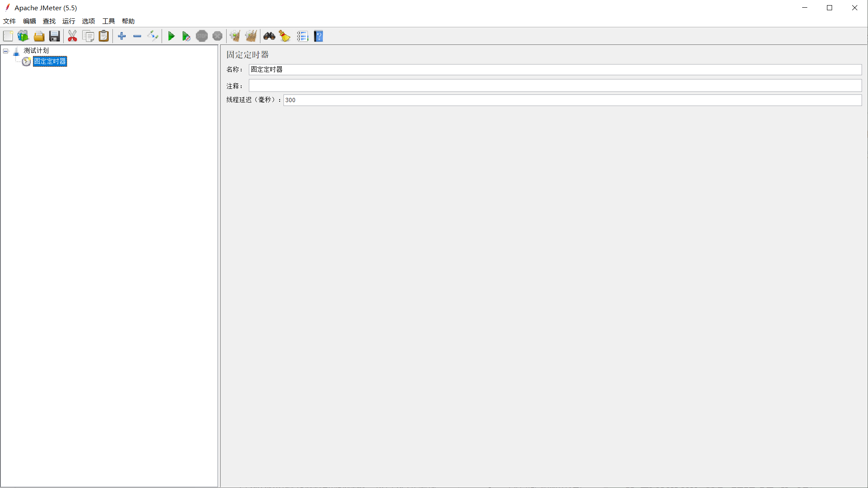Click the Reset search brush icon
Screen dimensions: 868x488
(285, 36)
